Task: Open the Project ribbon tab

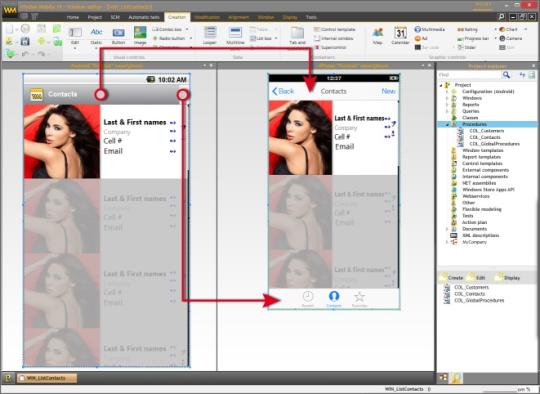Action: [94, 17]
